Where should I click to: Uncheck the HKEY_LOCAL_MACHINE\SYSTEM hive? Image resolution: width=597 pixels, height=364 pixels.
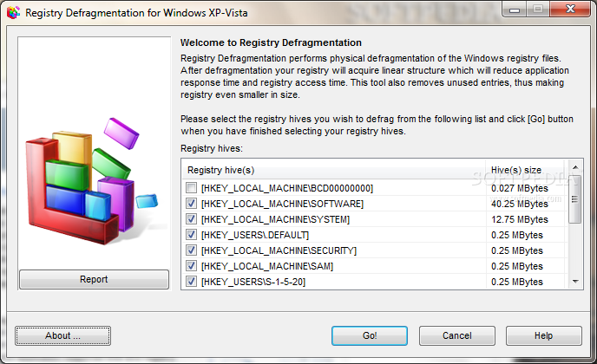coord(191,219)
